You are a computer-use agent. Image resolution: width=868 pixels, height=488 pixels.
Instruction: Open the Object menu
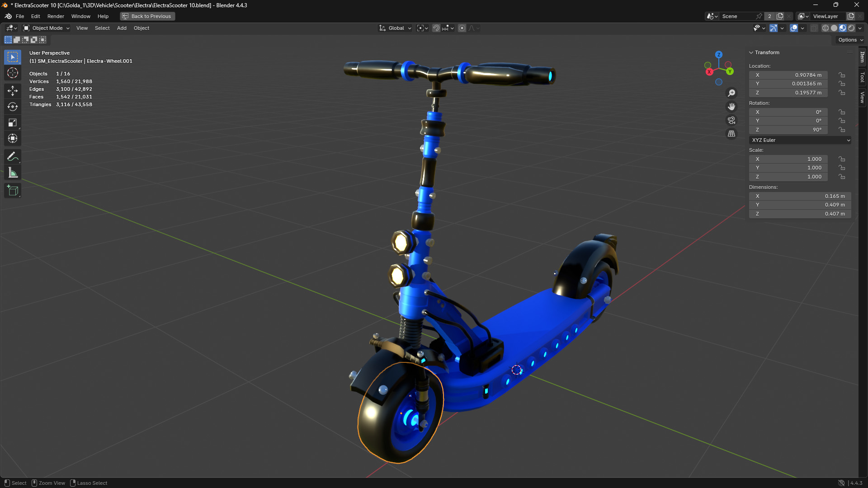pyautogui.click(x=141, y=28)
